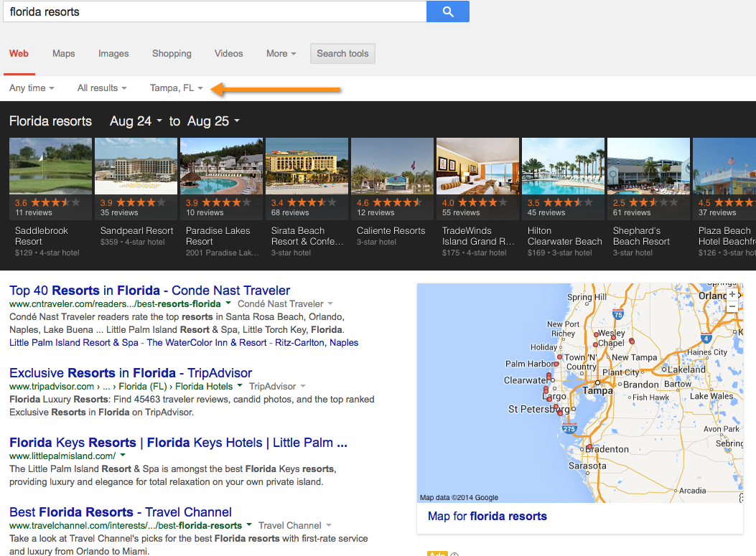Expand the More menu
Viewport: 756px width, 556px height.
(281, 54)
